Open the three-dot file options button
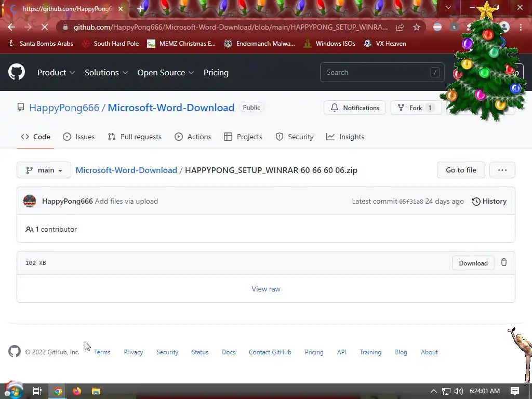Screen dimensions: 532x399 click(x=502, y=170)
